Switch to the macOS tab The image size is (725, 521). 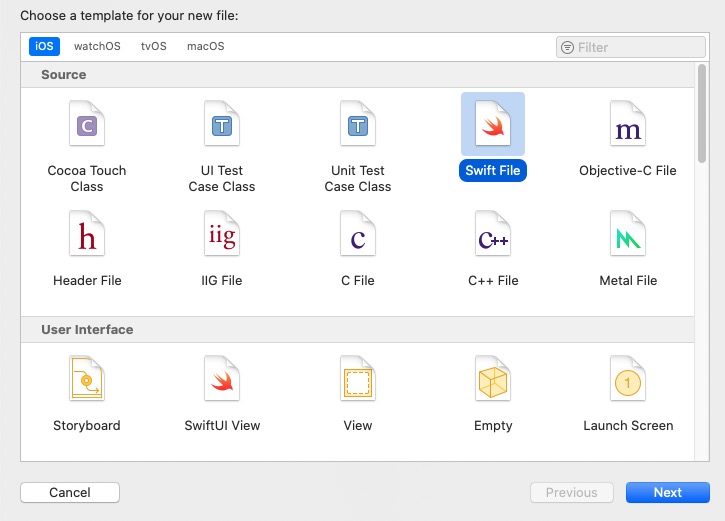click(206, 46)
